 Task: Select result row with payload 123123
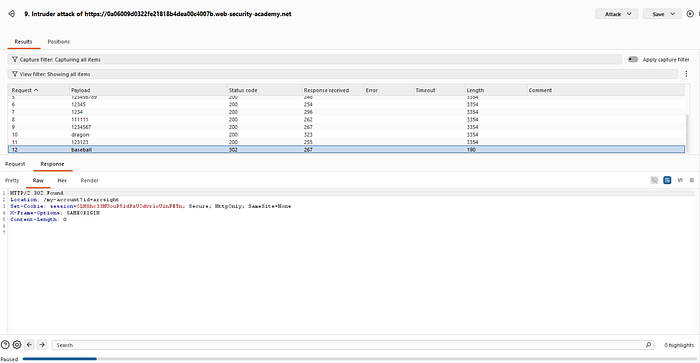tap(346, 142)
